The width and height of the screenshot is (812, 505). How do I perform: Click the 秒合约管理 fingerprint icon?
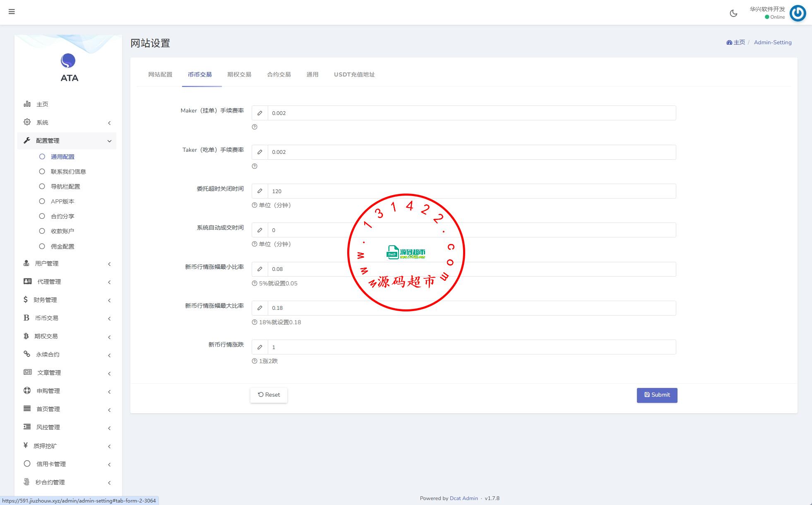pyautogui.click(x=27, y=482)
